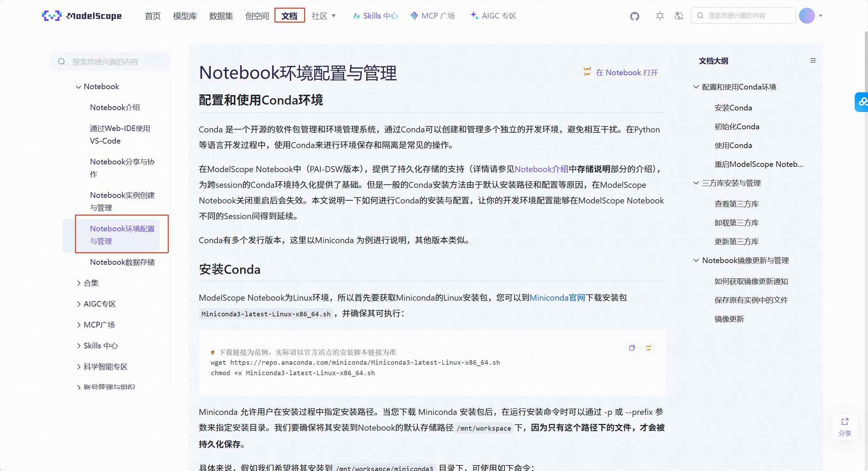Screen dimensions: 868x471
Task: Collapse the 文档大纲 outline panel
Action: pos(813,61)
